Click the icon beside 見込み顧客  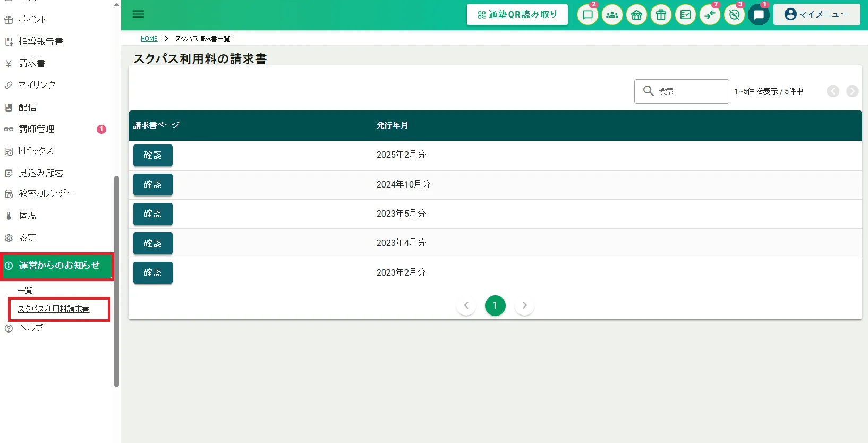8,173
